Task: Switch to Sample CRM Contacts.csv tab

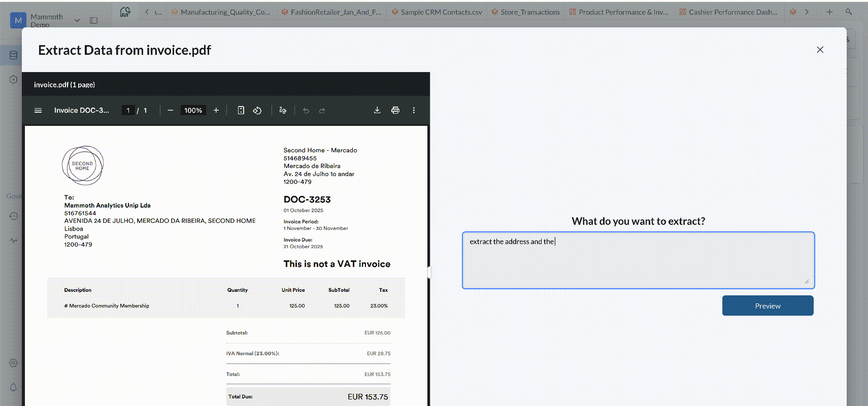Action: click(x=437, y=12)
